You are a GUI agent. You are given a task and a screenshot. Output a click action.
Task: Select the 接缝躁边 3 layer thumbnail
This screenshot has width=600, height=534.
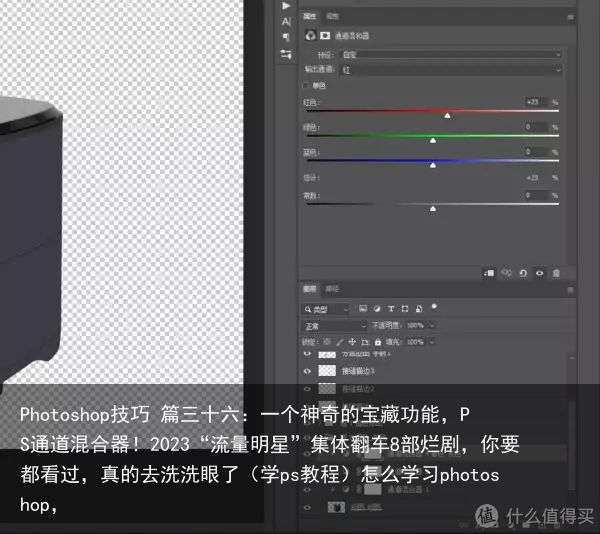[x=327, y=371]
